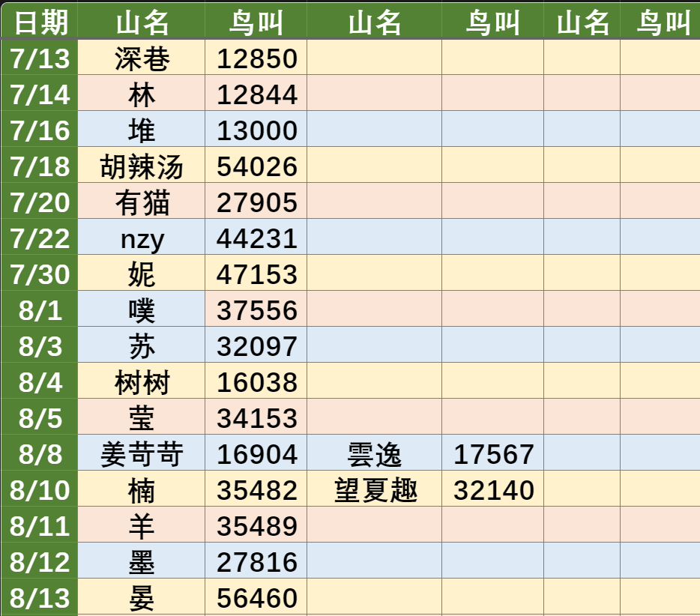Select the 7/30 date row header

[39, 274]
